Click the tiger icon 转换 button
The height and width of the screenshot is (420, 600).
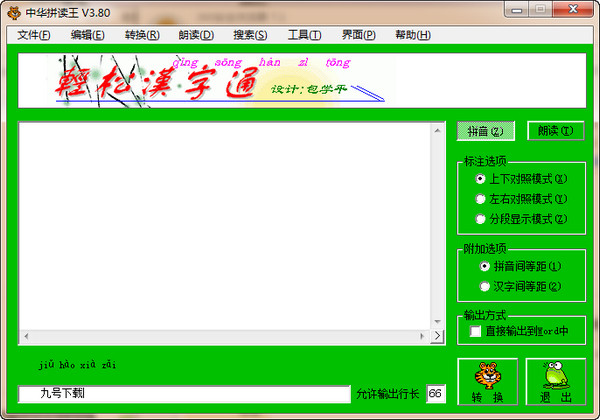487,381
